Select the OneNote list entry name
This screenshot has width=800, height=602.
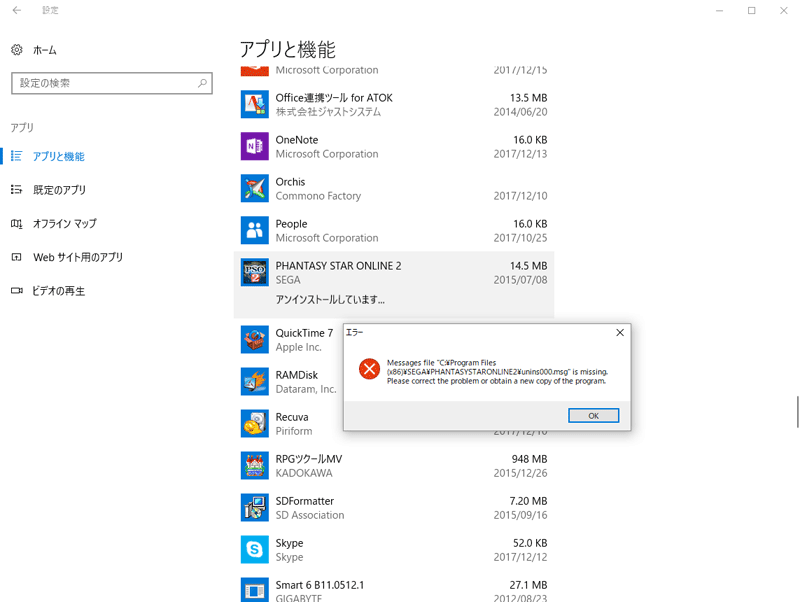coord(297,140)
